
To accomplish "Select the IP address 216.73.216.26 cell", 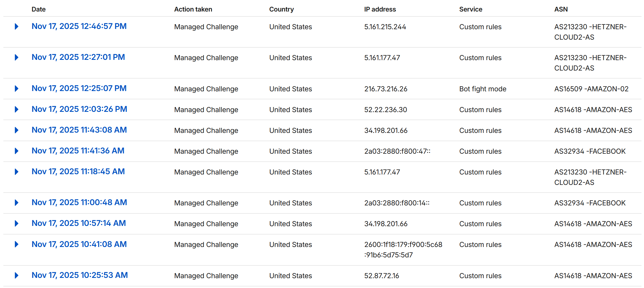I will coord(385,89).
